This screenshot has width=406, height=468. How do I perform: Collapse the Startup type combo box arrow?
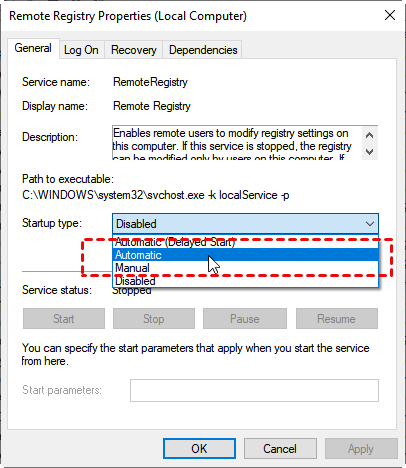(x=370, y=224)
